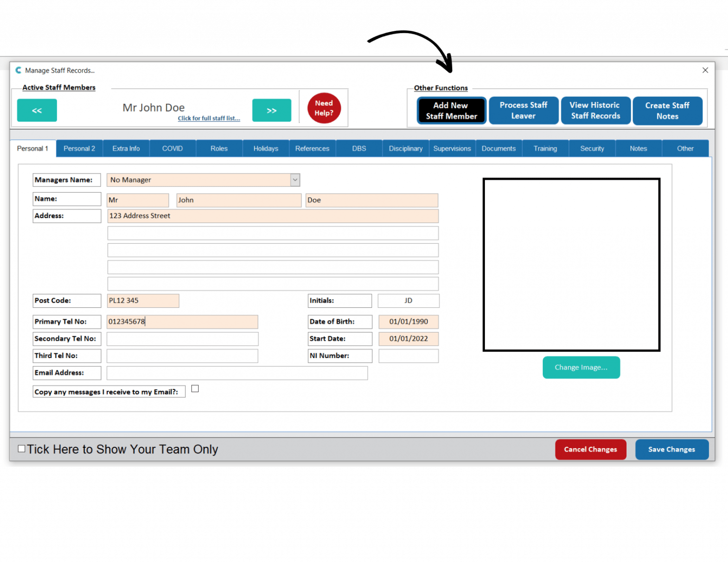Open View Historic Staff Records
The width and height of the screenshot is (728, 563).
pos(595,110)
